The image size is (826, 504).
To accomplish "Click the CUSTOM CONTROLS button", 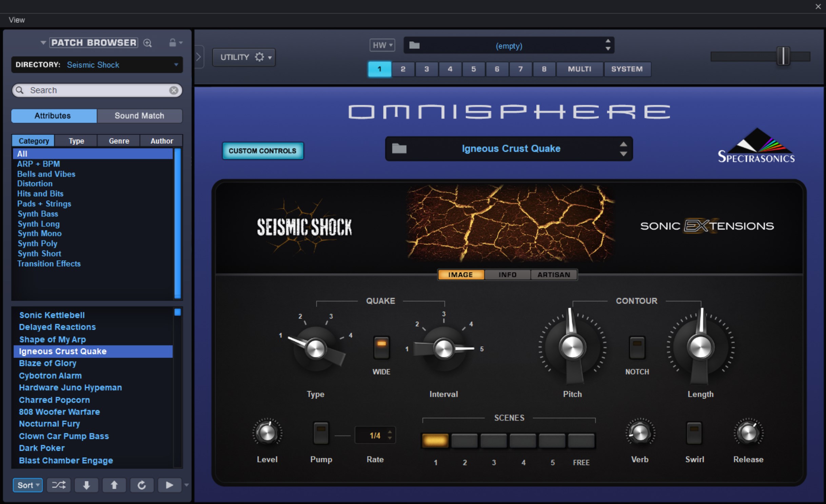I will click(x=262, y=151).
